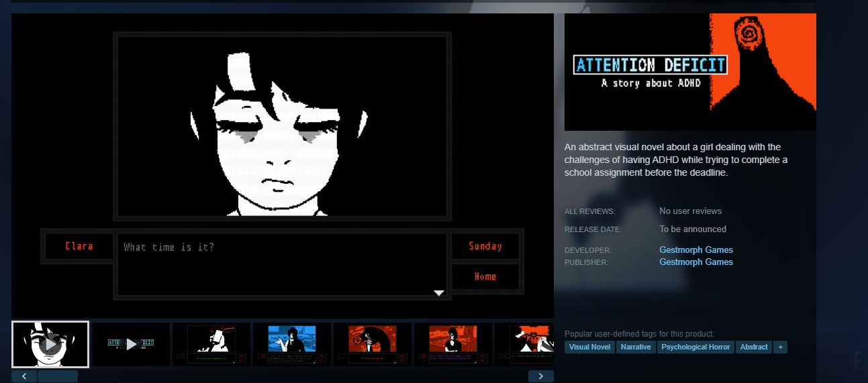Image resolution: width=868 pixels, height=383 pixels.
Task: Open the publisher Gestmorph Games link
Action: [695, 262]
